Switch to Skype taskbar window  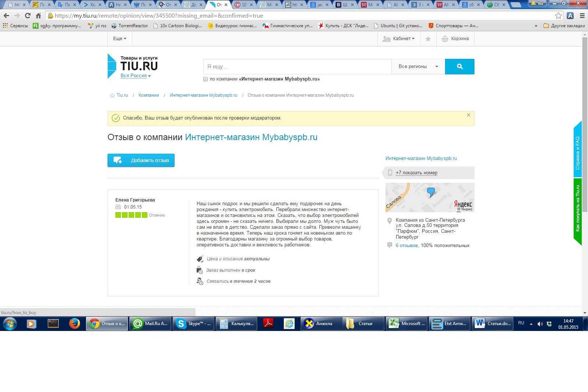pyautogui.click(x=193, y=324)
